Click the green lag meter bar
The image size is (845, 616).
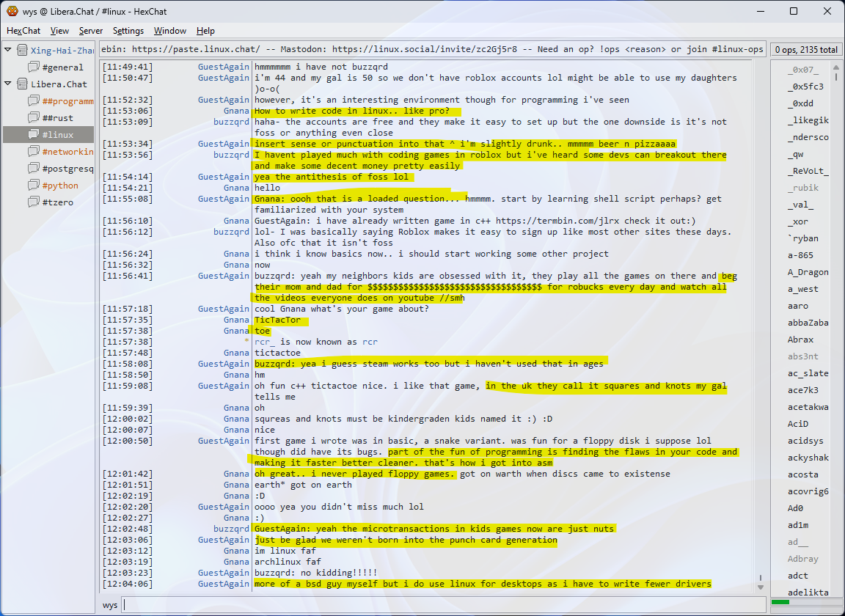point(780,603)
